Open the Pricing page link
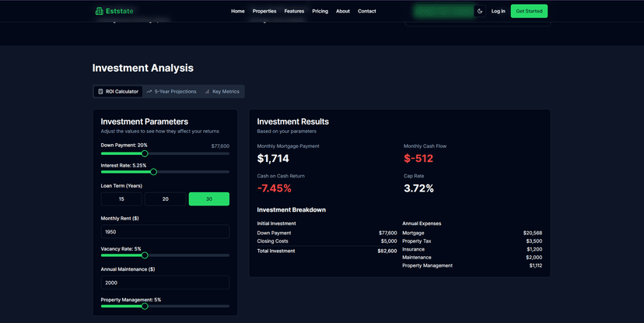Image resolution: width=644 pixels, height=323 pixels. tap(320, 11)
